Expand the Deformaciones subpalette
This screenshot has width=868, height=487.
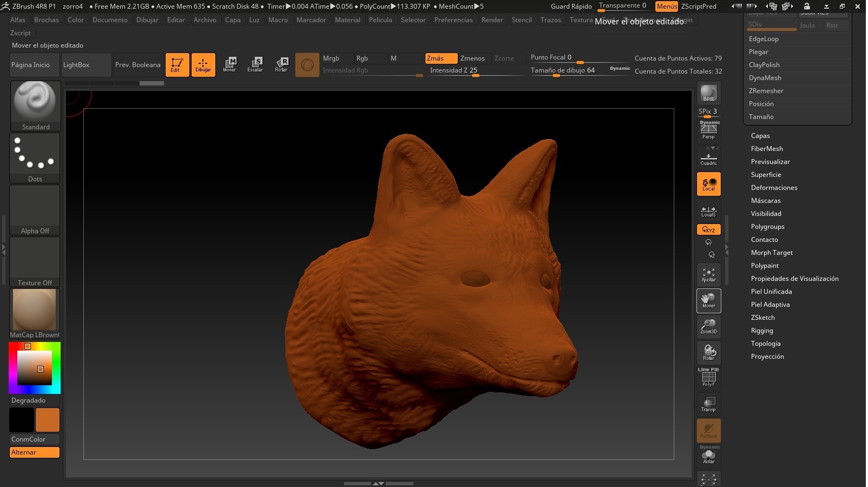pos(774,188)
